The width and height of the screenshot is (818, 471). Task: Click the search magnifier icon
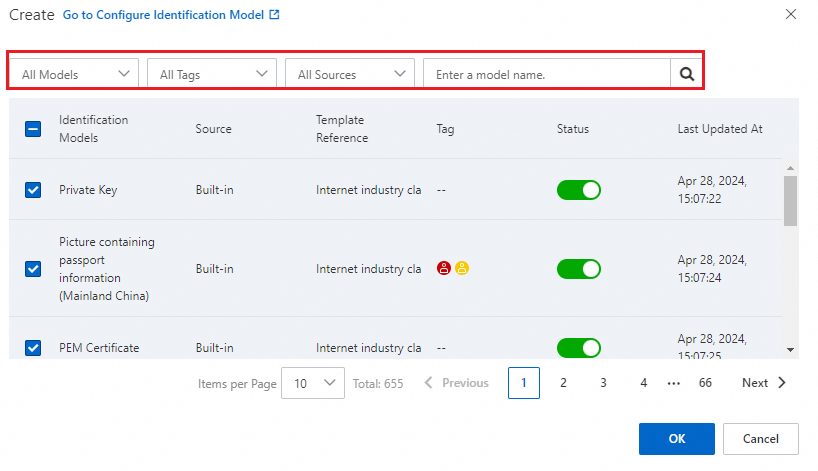point(687,74)
